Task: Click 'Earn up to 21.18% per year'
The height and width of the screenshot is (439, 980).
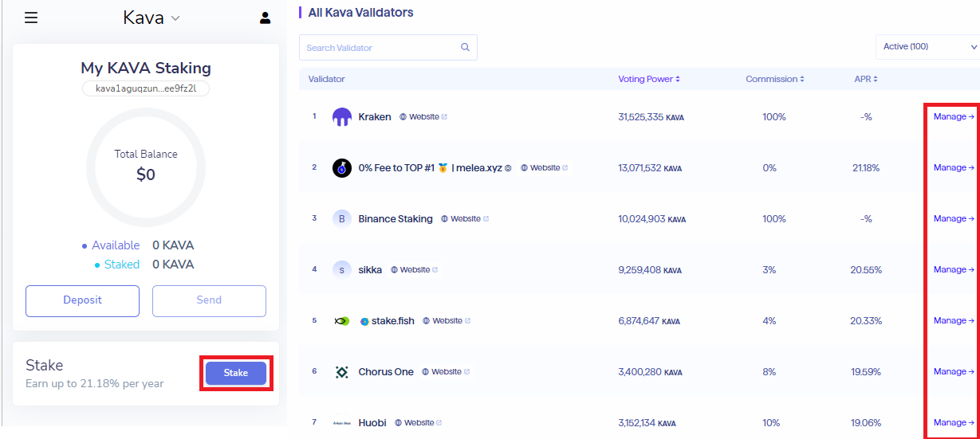Action: pyautogui.click(x=95, y=384)
